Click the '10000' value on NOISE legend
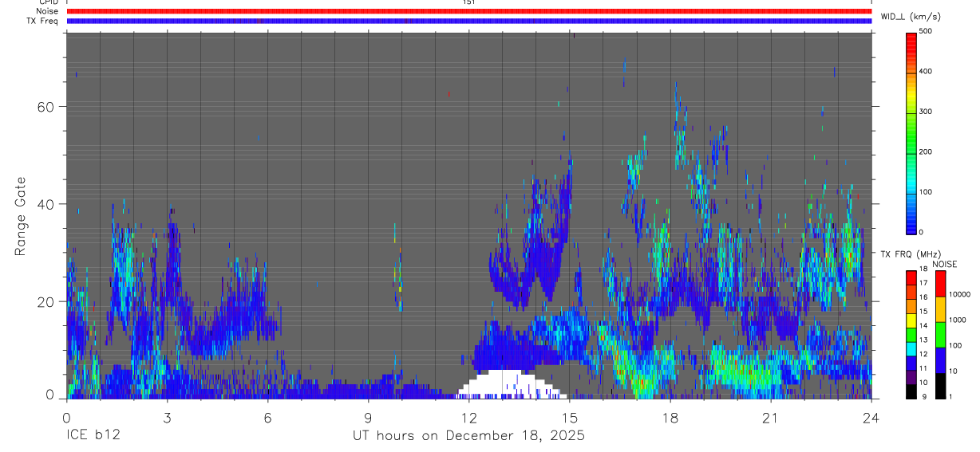This screenshot has height=452, width=980. click(960, 294)
